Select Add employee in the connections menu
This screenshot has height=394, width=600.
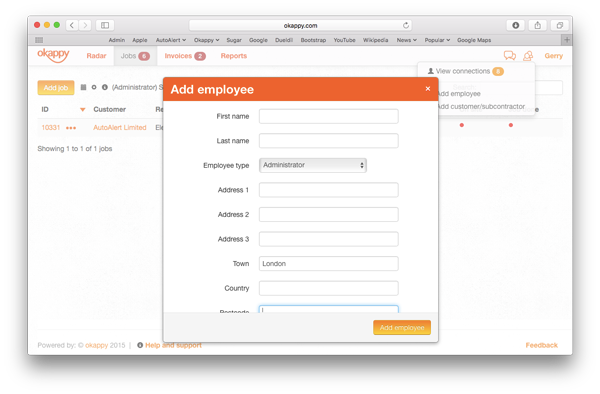pos(460,94)
